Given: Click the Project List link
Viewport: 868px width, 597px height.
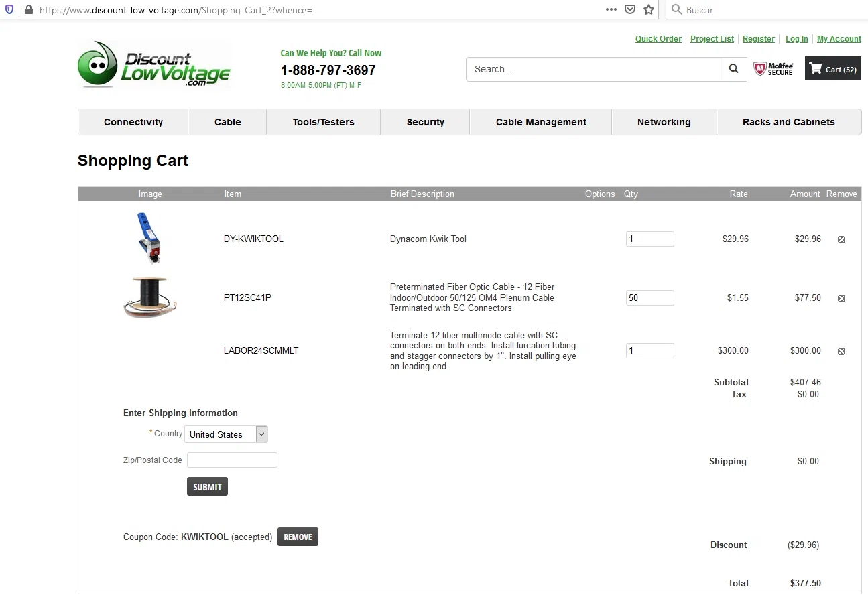Looking at the screenshot, I should point(712,39).
